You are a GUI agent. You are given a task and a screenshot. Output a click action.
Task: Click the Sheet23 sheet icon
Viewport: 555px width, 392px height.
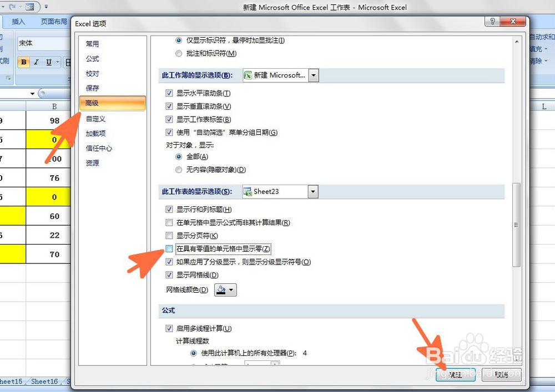coord(248,192)
